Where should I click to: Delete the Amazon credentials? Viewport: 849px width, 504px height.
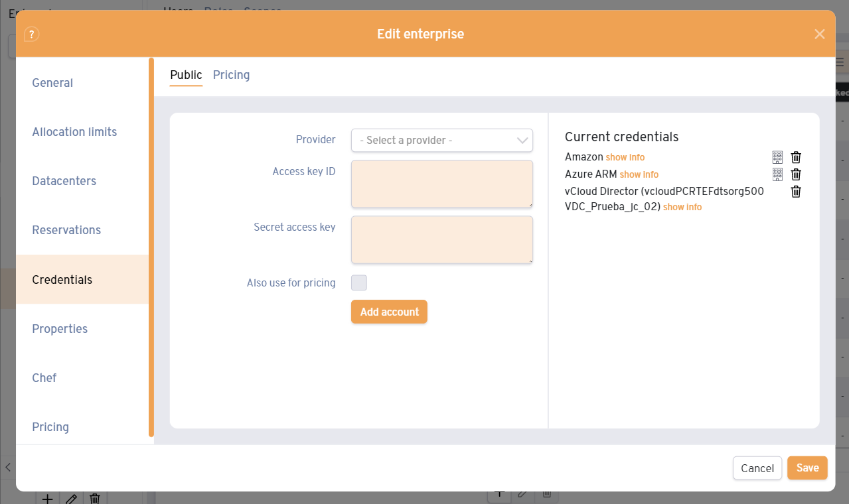click(796, 157)
